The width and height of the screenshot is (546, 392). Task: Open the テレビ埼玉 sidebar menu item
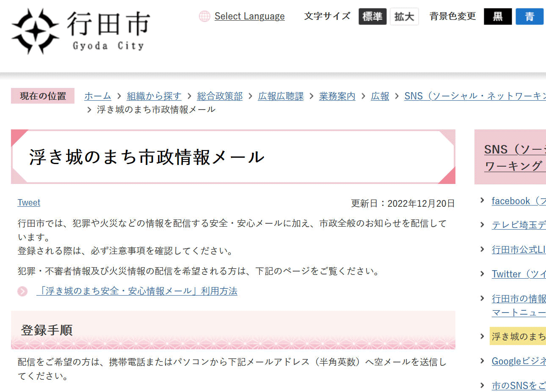point(518,225)
